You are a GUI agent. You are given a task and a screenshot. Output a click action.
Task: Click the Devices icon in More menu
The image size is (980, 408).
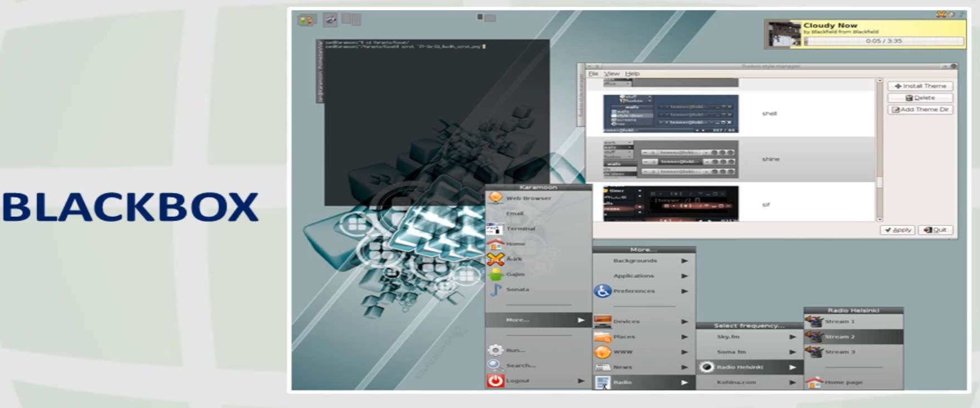tap(602, 322)
